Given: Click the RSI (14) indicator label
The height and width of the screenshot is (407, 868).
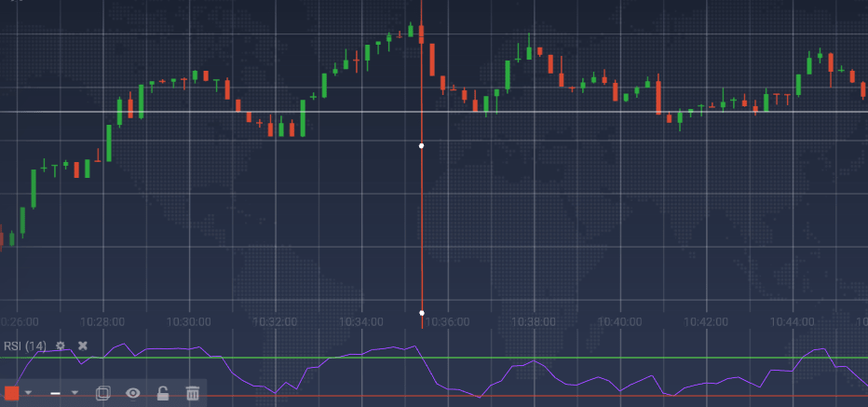Looking at the screenshot, I should coord(25,346).
